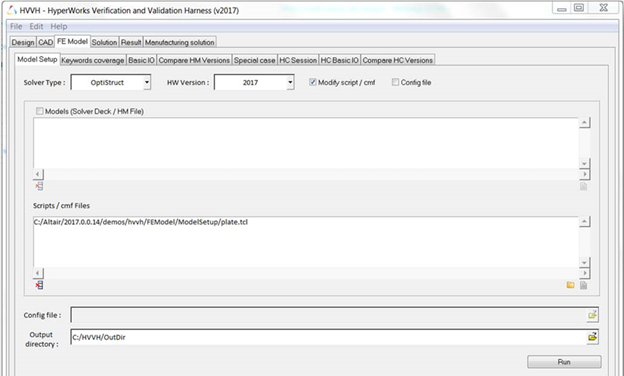Open the Solver Type dropdown
Image resolution: width=624 pixels, height=376 pixels.
tap(147, 82)
